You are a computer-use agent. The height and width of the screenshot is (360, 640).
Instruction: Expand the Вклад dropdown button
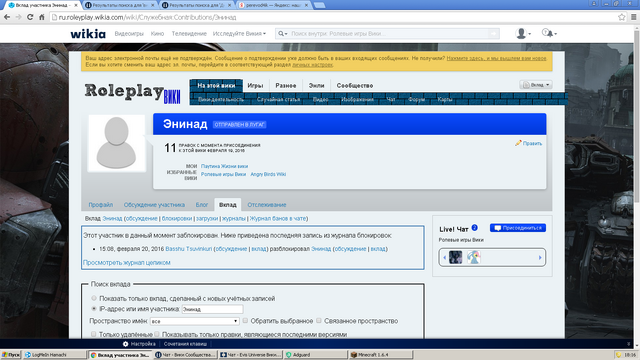coord(536,85)
